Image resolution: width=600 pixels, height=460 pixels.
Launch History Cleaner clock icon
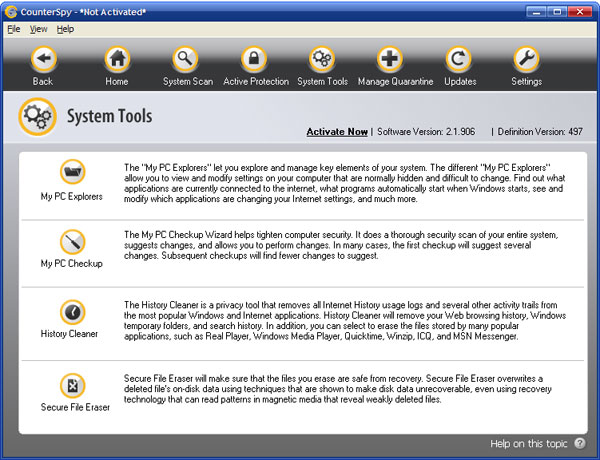pyautogui.click(x=72, y=312)
